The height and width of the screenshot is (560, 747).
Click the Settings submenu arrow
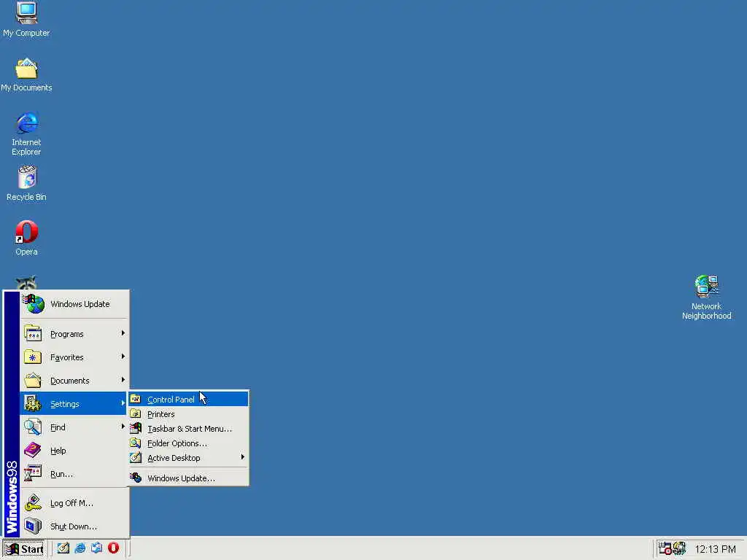point(123,403)
